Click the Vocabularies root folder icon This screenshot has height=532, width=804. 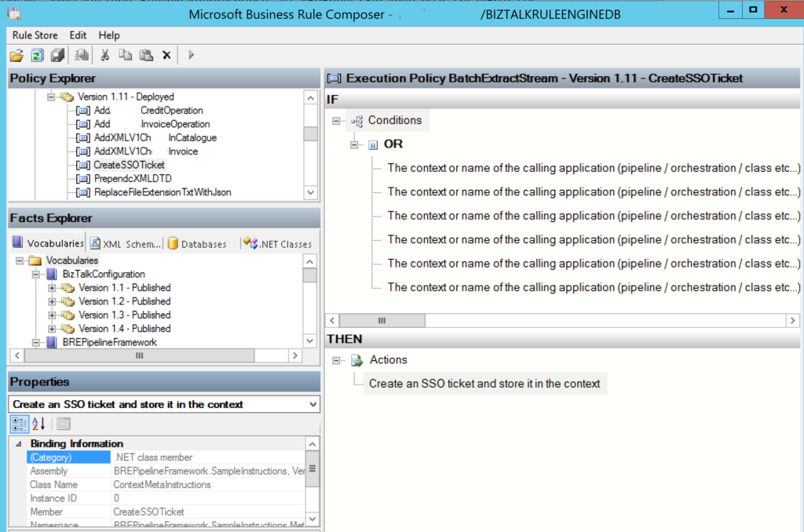pyautogui.click(x=35, y=261)
